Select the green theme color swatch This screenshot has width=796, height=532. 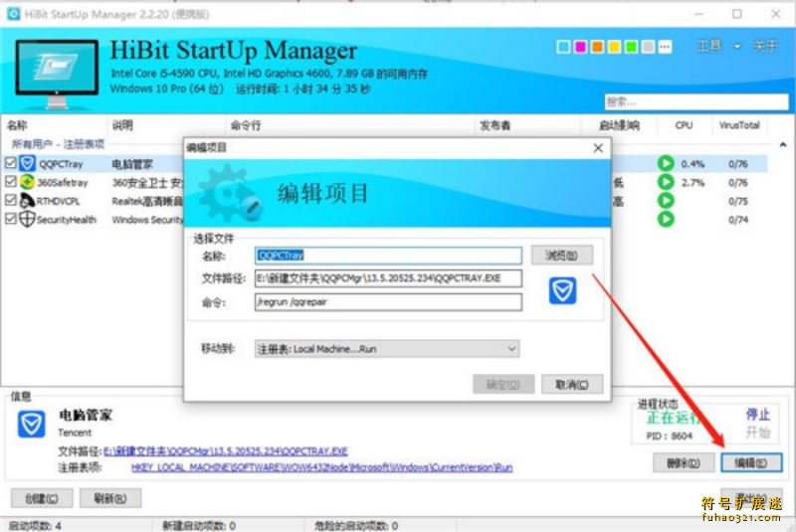631,47
